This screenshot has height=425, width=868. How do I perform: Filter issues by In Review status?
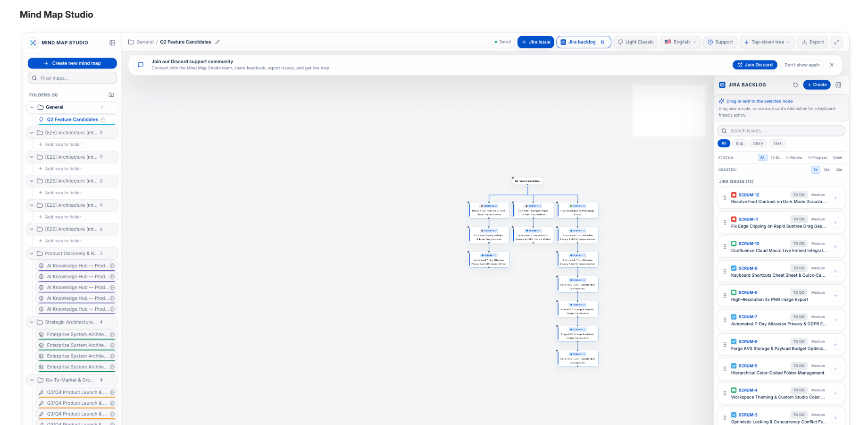pos(794,158)
